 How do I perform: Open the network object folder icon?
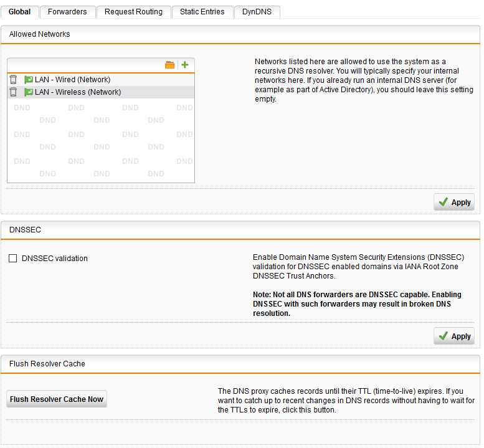pos(170,65)
